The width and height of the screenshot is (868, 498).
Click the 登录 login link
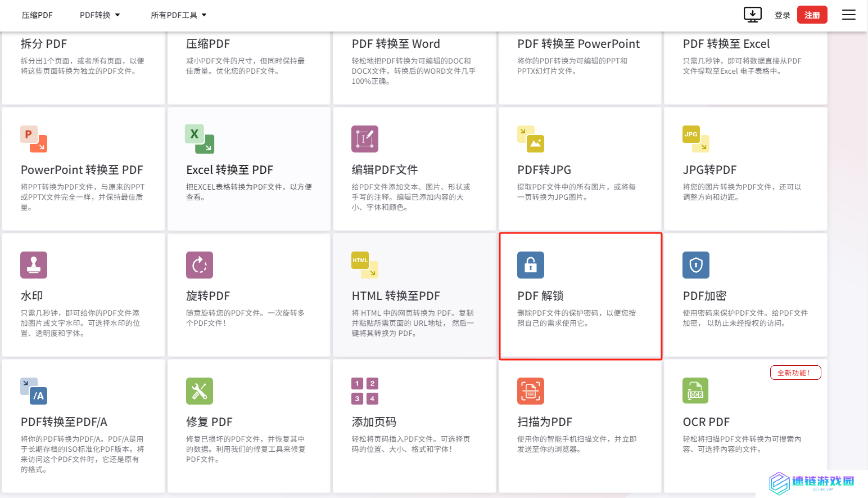click(x=783, y=15)
